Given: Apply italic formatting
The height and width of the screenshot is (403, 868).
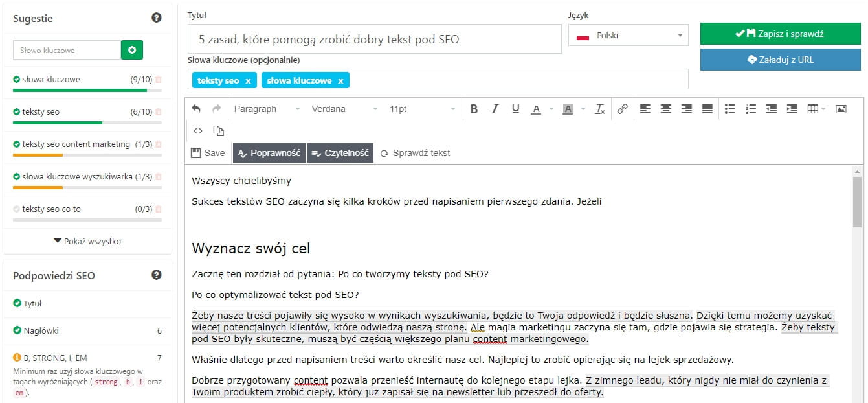Looking at the screenshot, I should click(x=495, y=109).
